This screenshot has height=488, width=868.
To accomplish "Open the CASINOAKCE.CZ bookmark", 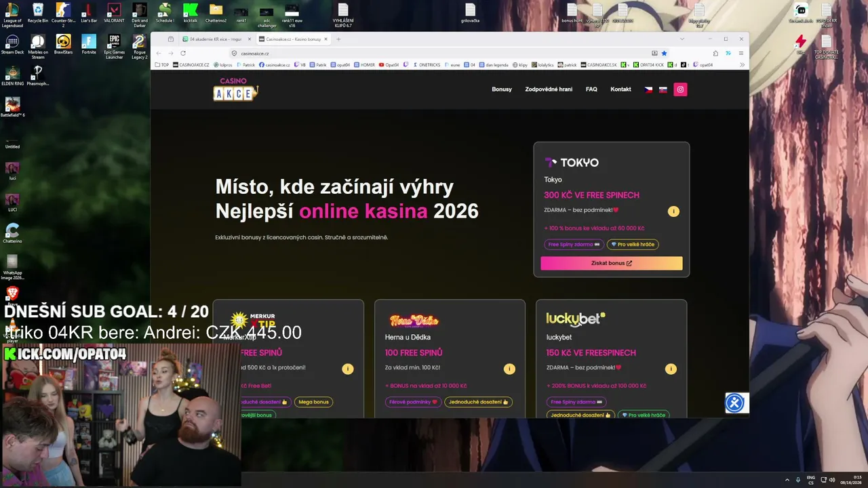I will [191, 65].
